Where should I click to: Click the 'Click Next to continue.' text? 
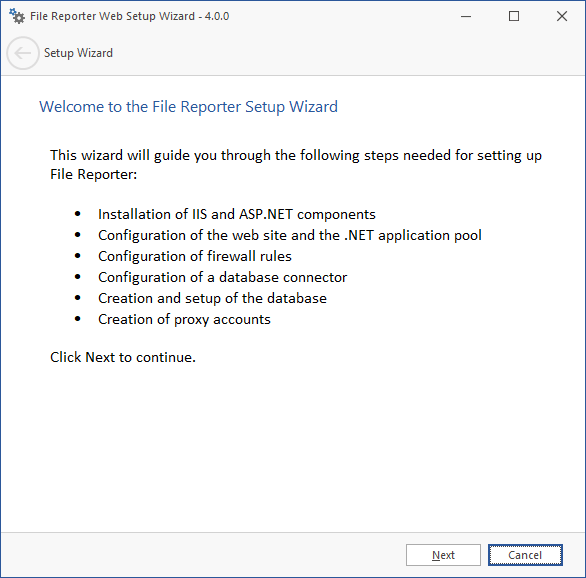click(123, 357)
